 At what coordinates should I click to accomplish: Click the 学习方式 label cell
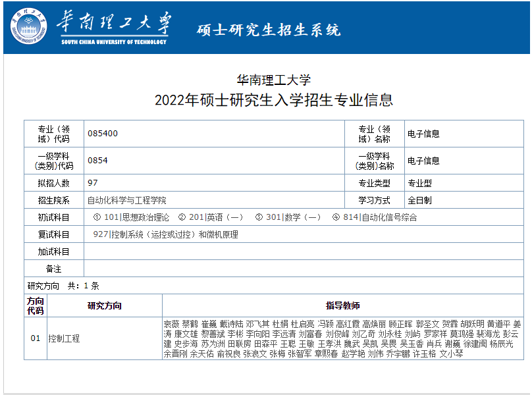click(x=375, y=200)
